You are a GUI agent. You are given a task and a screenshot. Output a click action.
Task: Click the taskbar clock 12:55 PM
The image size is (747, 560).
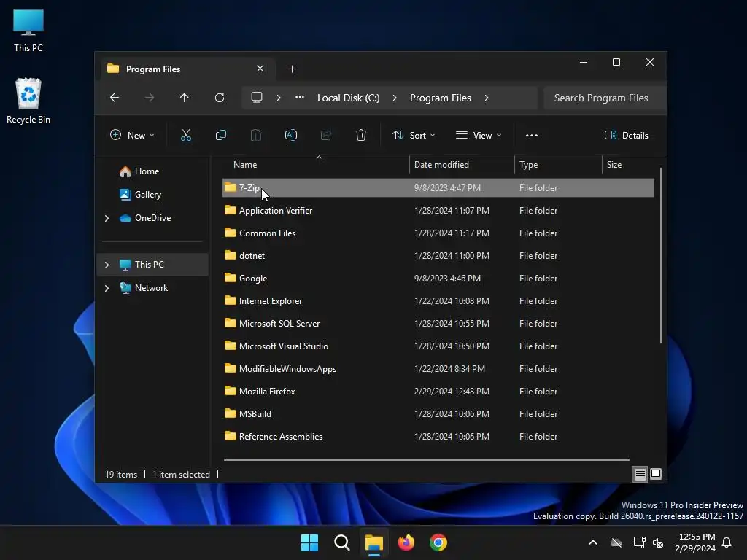[x=695, y=542]
